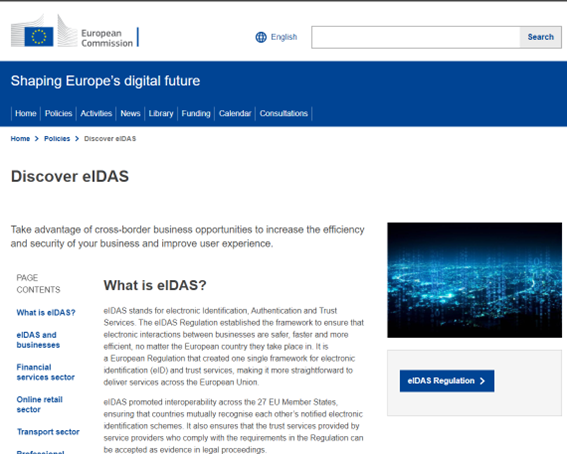Click the 'Discover eIDAS' breadcrumb text
Viewport: 567px width, 454px height.
pyautogui.click(x=110, y=138)
